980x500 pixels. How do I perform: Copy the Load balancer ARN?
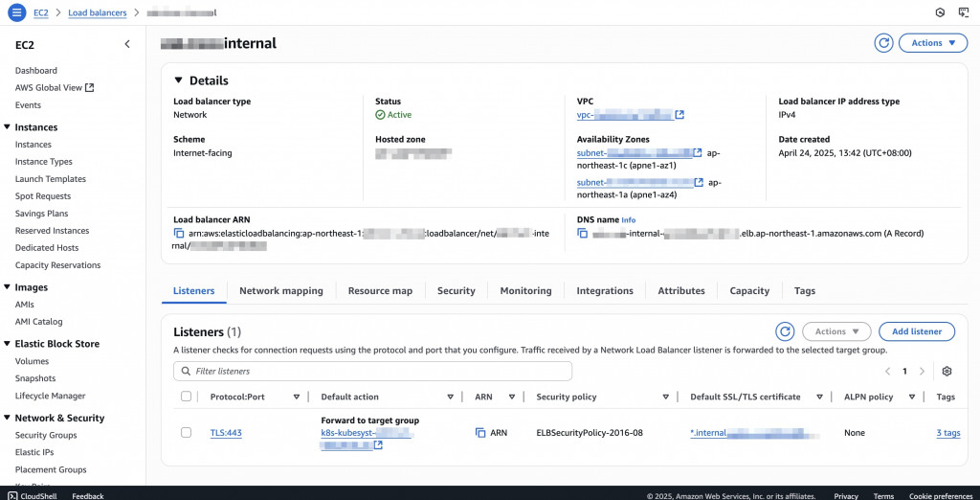point(179,234)
